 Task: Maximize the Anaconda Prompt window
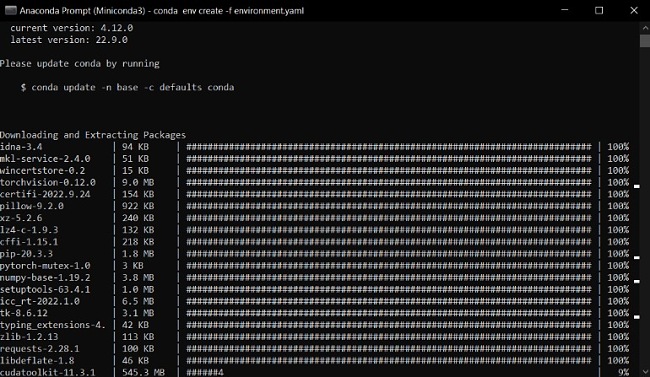(599, 10)
